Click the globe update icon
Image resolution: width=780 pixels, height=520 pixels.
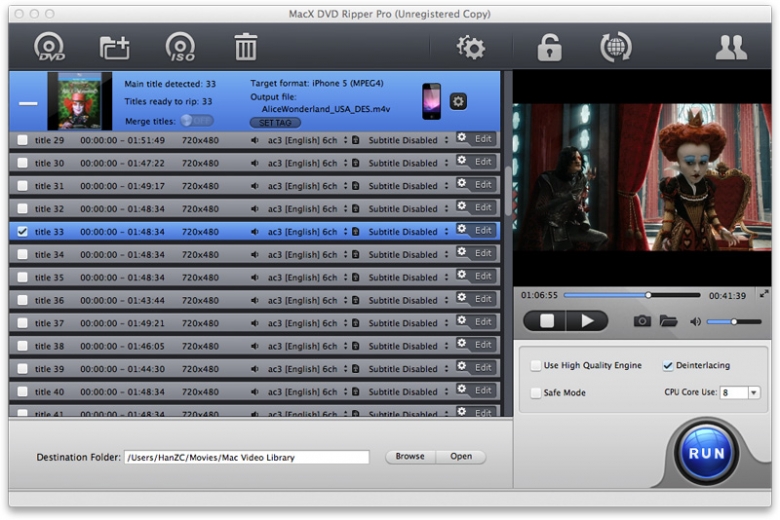click(615, 47)
